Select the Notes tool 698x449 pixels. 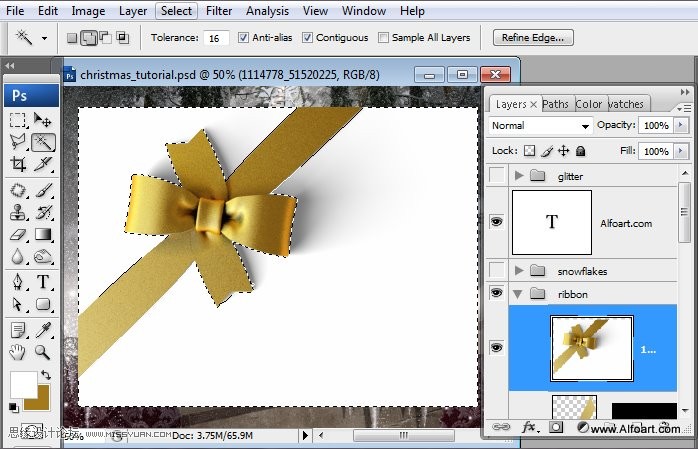pos(18,331)
